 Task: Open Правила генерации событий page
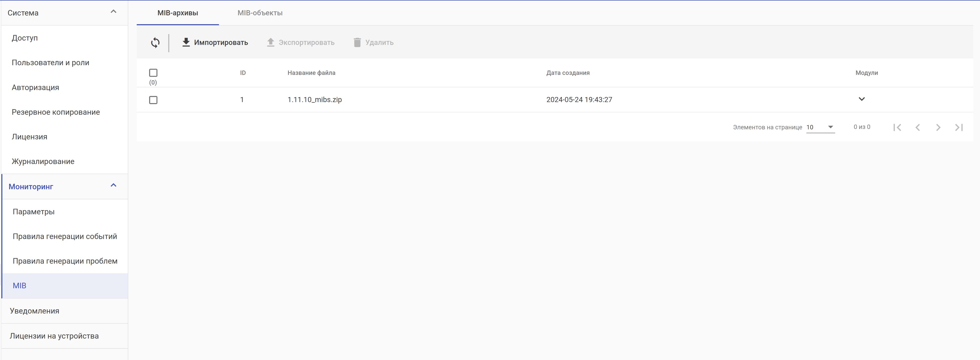click(65, 236)
